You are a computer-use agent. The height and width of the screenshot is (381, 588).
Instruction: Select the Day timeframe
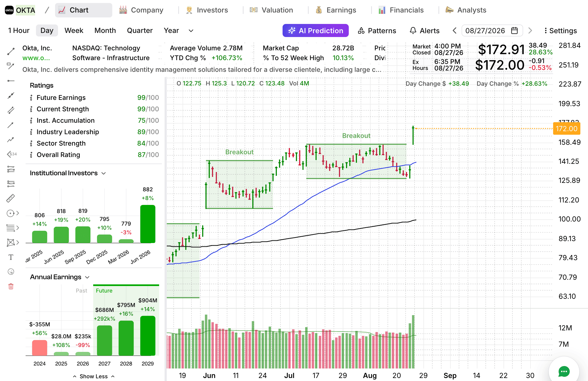47,30
